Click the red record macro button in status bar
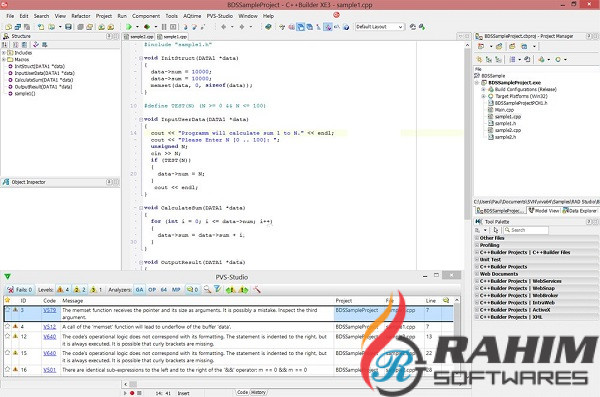This screenshot has width=600, height=397. 132,393
